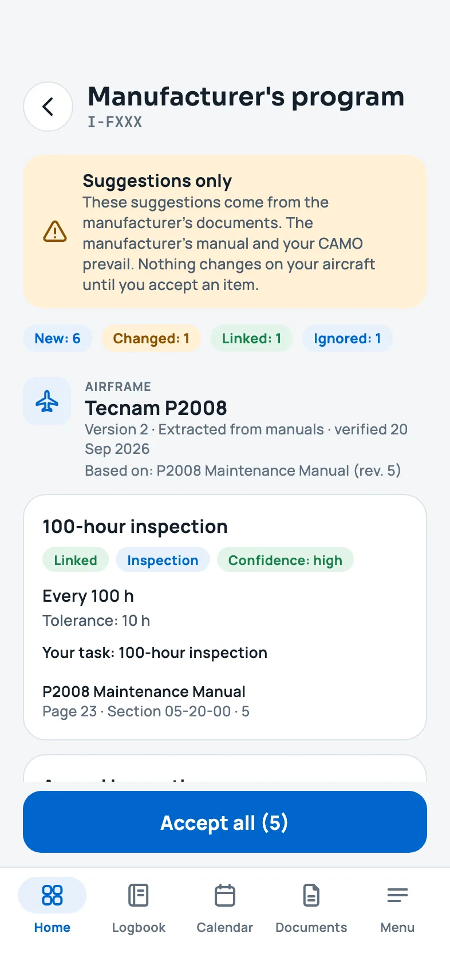Viewport: 450px width, 980px height.
Task: Click the AIRFRAME section label
Action: point(118,387)
